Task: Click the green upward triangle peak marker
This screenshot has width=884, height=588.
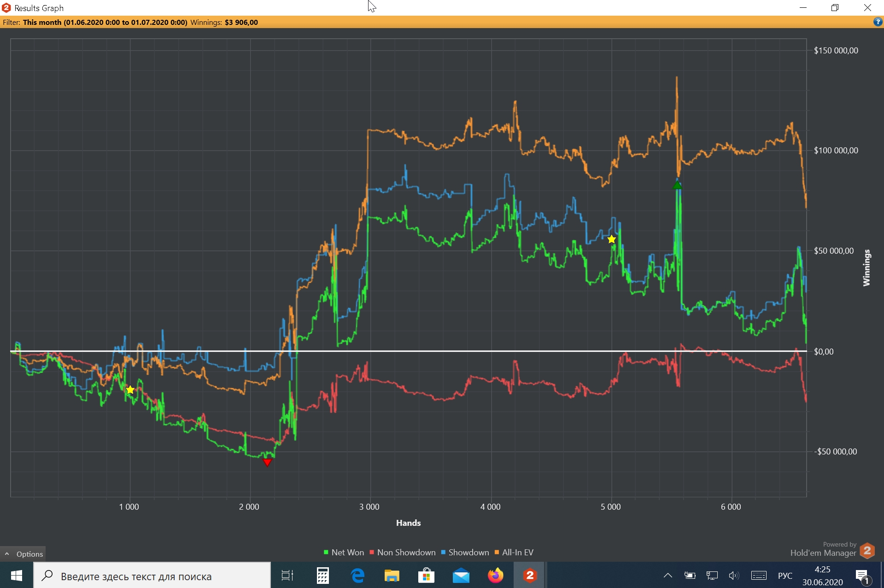Action: click(677, 186)
